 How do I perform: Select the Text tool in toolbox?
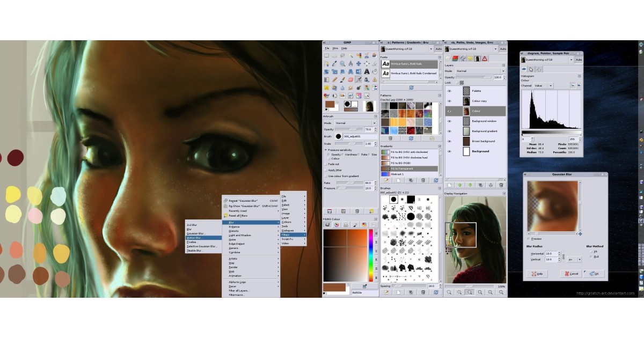pos(367,71)
